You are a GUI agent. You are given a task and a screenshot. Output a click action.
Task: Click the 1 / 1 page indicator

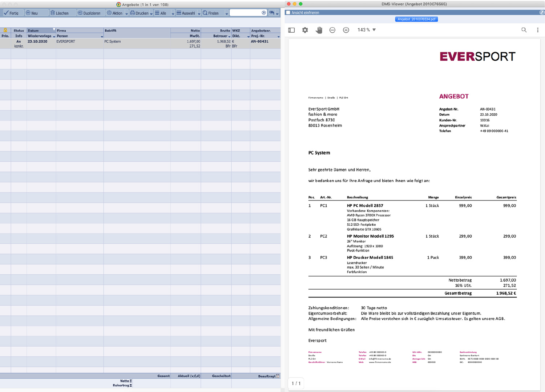click(x=296, y=383)
